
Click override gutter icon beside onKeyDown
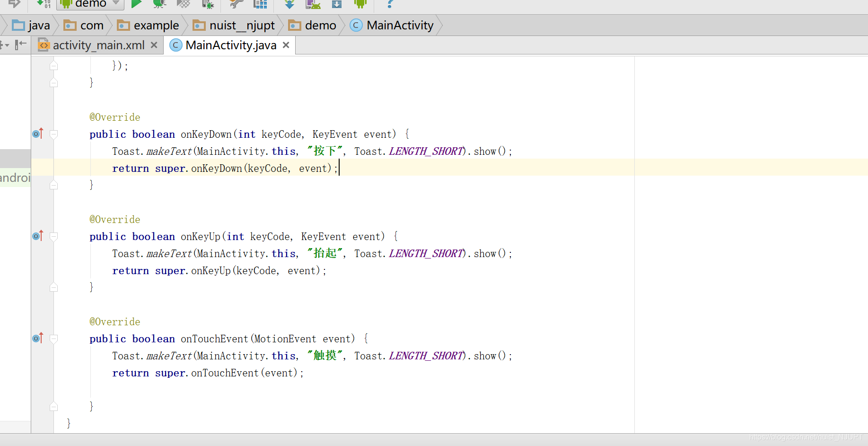point(38,134)
